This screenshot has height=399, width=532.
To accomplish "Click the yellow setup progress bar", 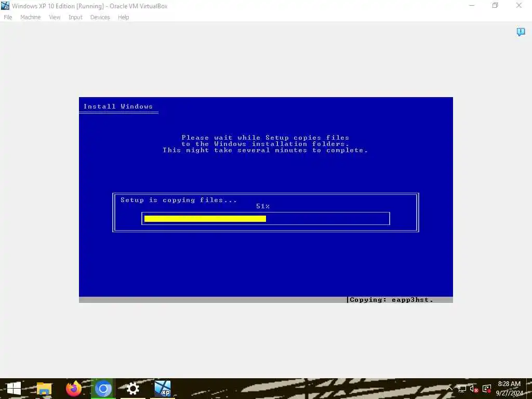I will pos(205,219).
